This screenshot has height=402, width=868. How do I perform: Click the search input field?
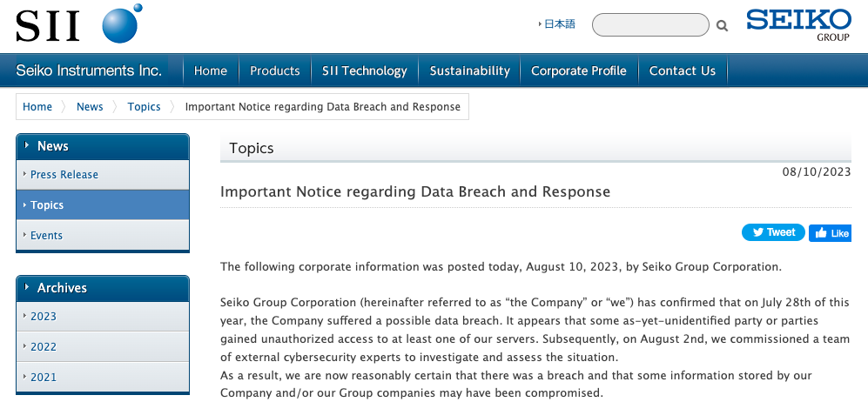(649, 25)
